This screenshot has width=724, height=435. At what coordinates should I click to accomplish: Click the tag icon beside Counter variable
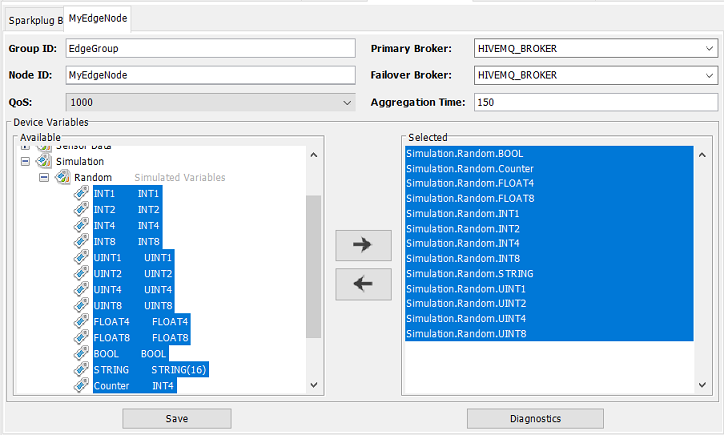[x=82, y=385]
